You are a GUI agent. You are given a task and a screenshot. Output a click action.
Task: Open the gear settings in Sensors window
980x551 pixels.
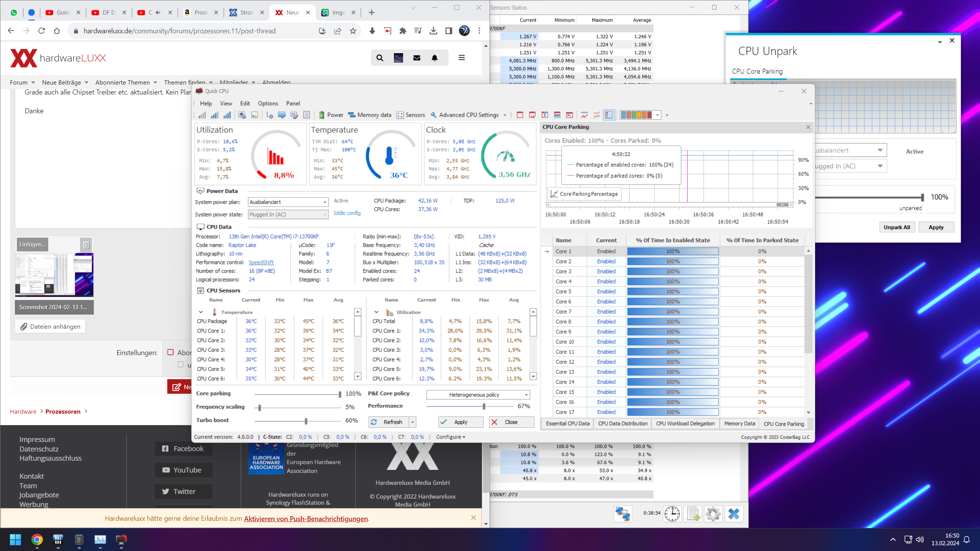click(x=713, y=514)
